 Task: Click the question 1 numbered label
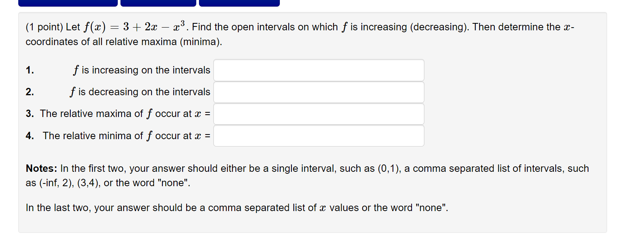[x=29, y=70]
